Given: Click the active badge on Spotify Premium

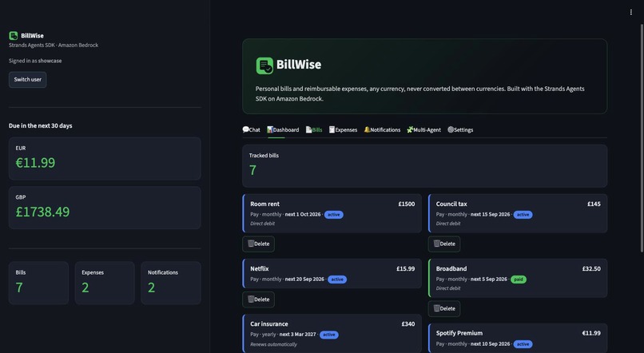Looking at the screenshot, I should coord(523,344).
